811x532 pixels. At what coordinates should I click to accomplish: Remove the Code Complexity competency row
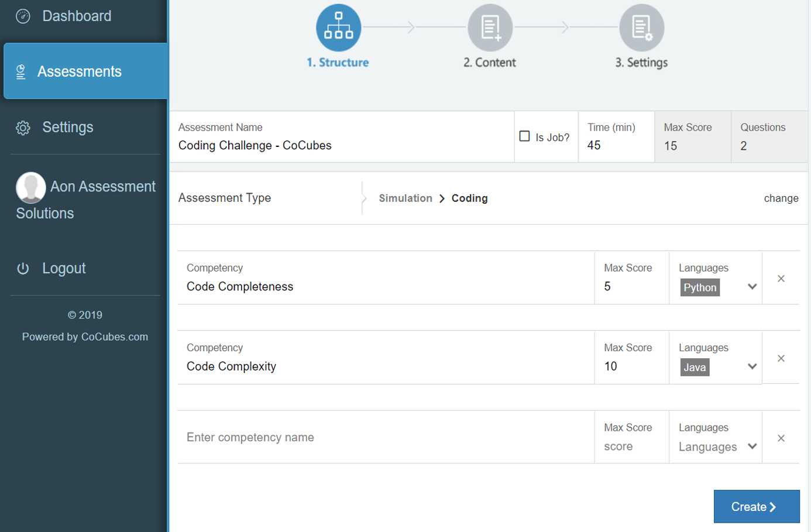click(x=781, y=358)
